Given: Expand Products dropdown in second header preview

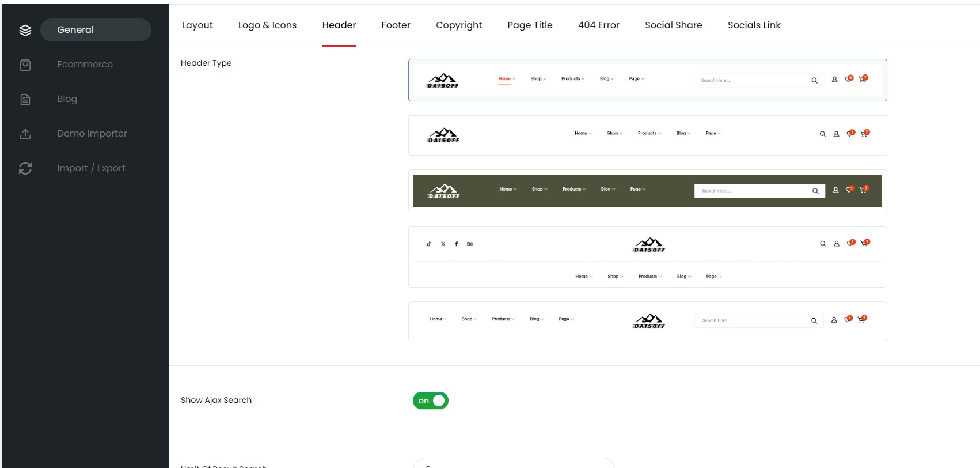Looking at the screenshot, I should click(649, 133).
